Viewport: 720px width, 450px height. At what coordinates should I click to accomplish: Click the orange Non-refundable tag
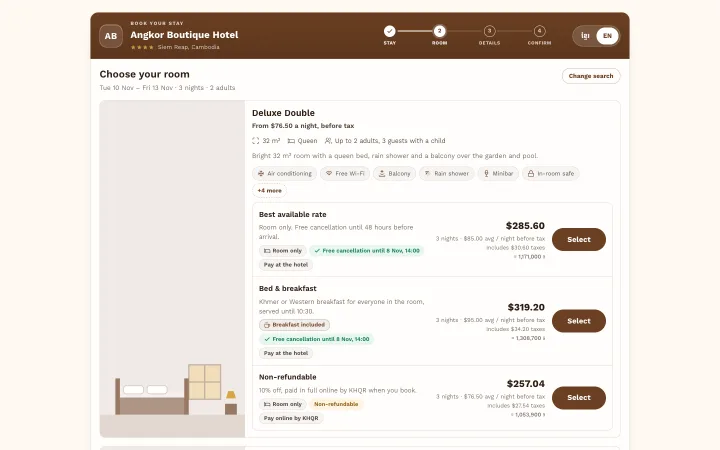[x=336, y=404]
